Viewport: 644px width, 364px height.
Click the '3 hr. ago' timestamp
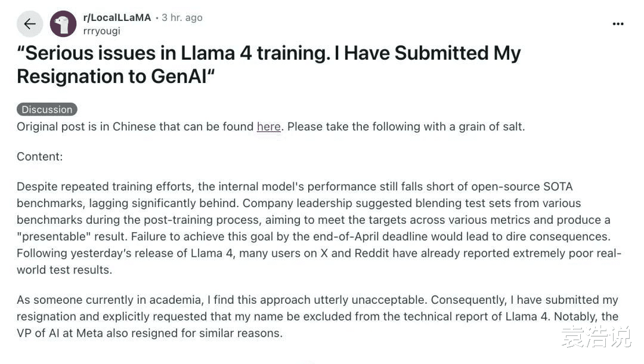182,18
